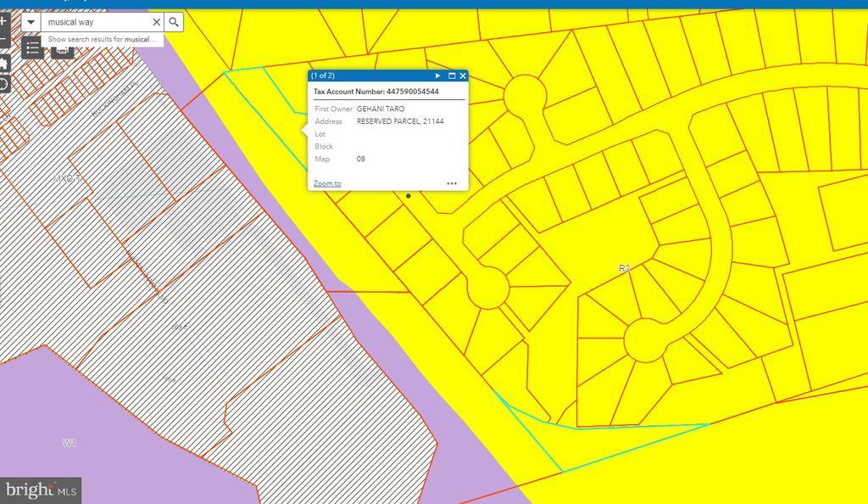Click the 'Zoom to' link

(x=327, y=183)
